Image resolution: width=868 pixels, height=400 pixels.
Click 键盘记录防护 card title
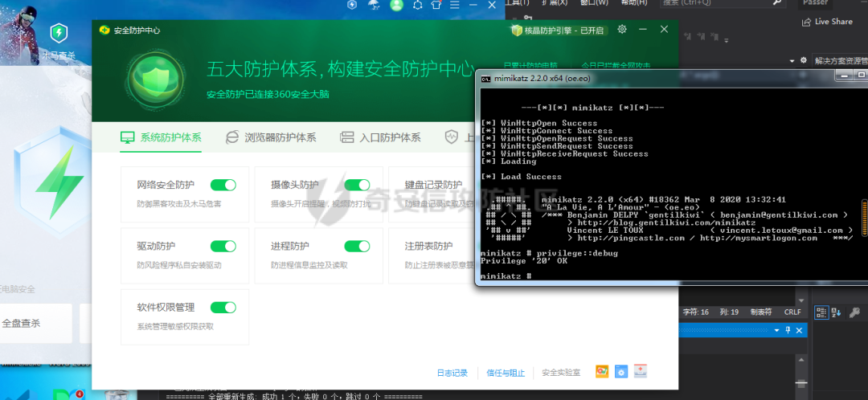(x=433, y=185)
